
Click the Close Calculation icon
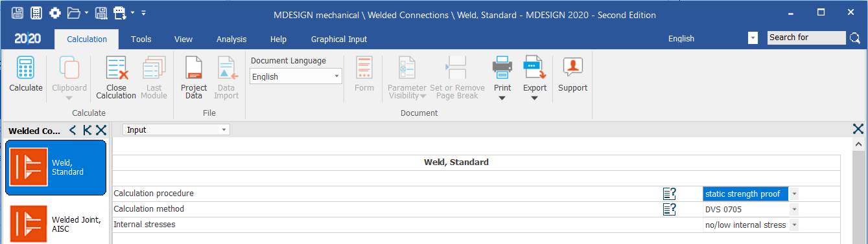click(116, 78)
